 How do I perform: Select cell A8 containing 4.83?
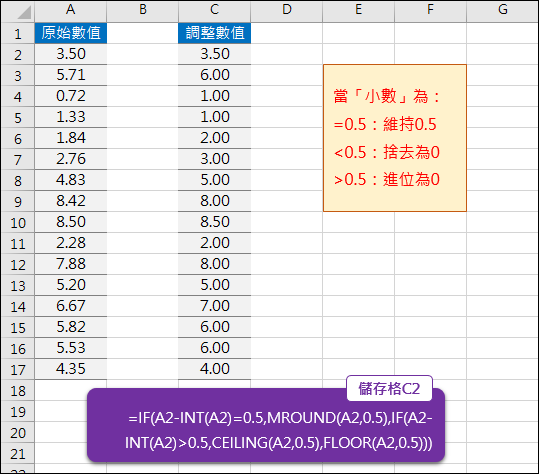pos(70,180)
